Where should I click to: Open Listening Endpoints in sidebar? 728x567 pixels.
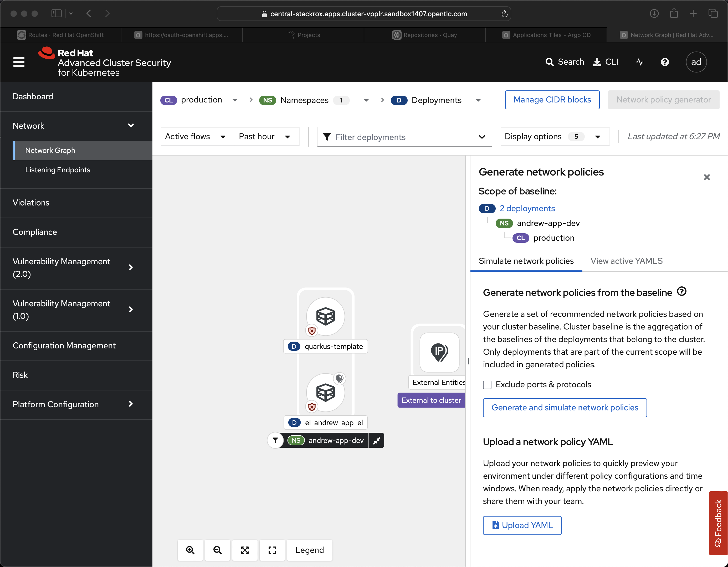58,170
